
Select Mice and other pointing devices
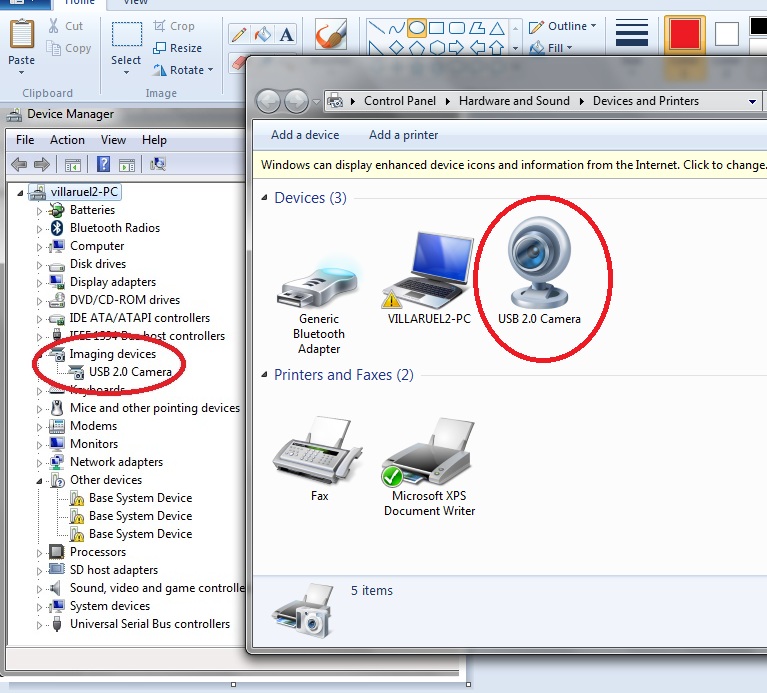point(155,408)
